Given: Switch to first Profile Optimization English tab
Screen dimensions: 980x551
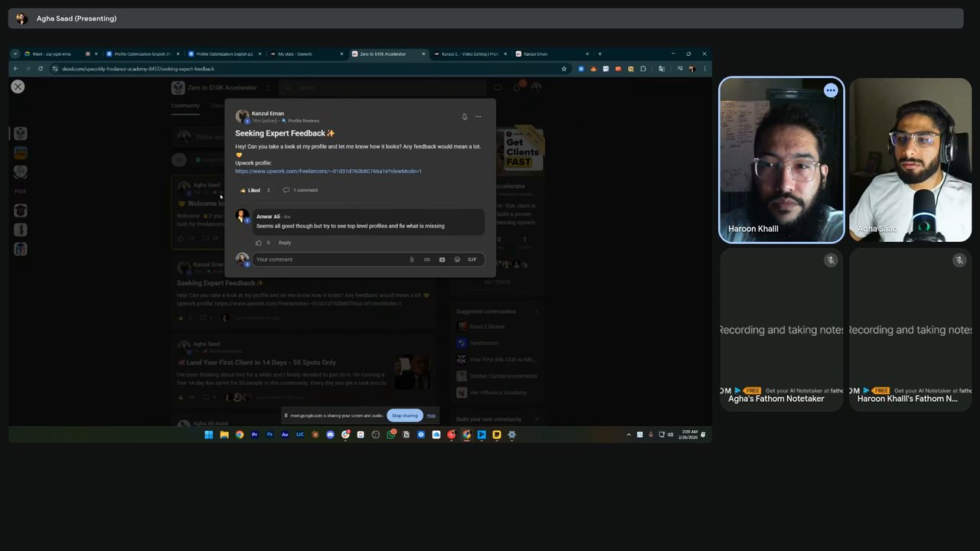Looking at the screenshot, I should tap(143, 54).
